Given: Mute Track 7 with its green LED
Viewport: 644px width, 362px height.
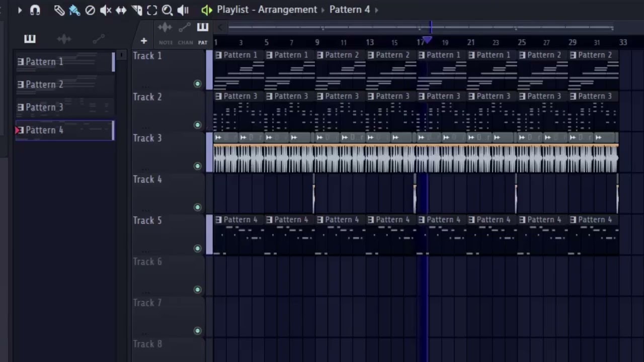Looking at the screenshot, I should tap(197, 331).
